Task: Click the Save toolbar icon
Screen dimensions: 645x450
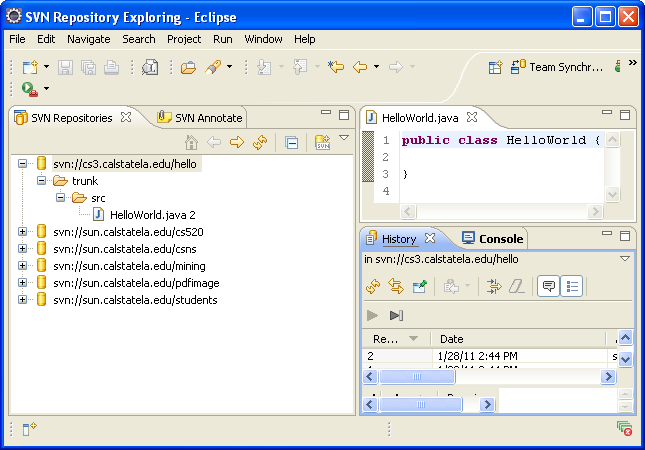Action: 65,67
